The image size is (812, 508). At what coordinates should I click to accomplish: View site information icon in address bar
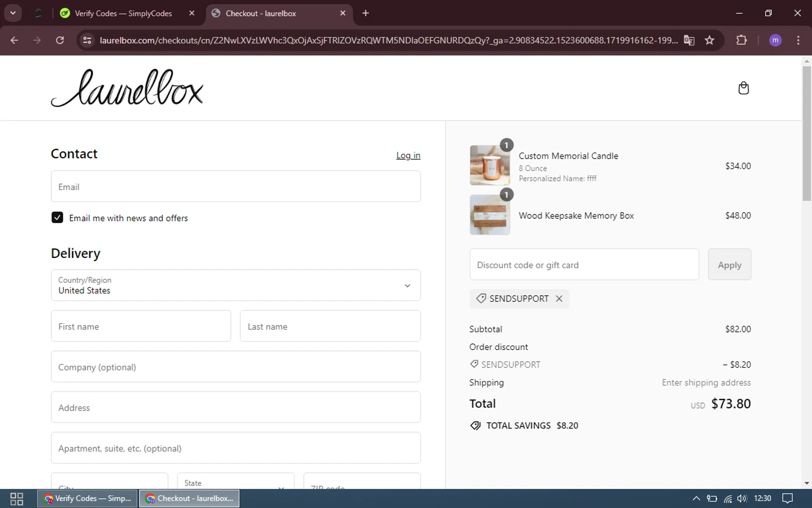click(87, 40)
